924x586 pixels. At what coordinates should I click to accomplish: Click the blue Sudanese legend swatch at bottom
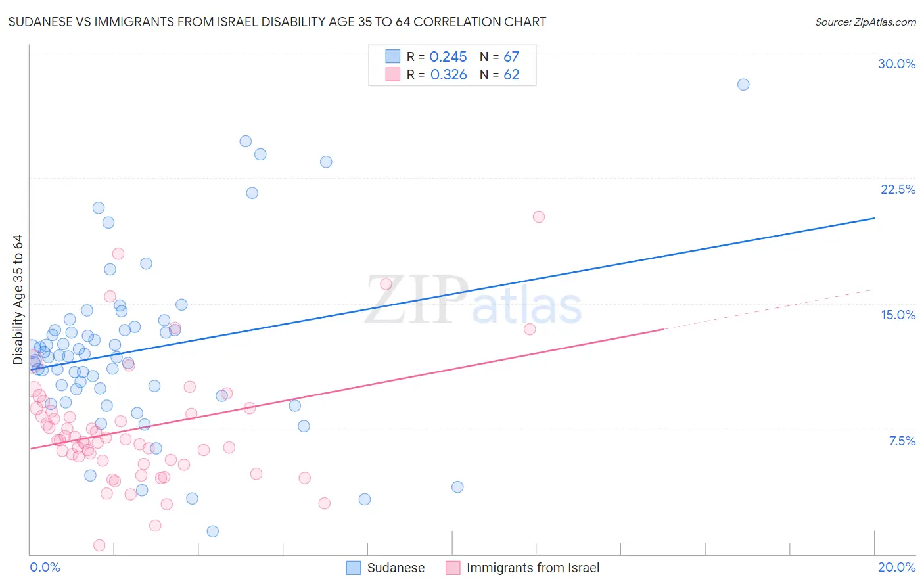pos(354,568)
